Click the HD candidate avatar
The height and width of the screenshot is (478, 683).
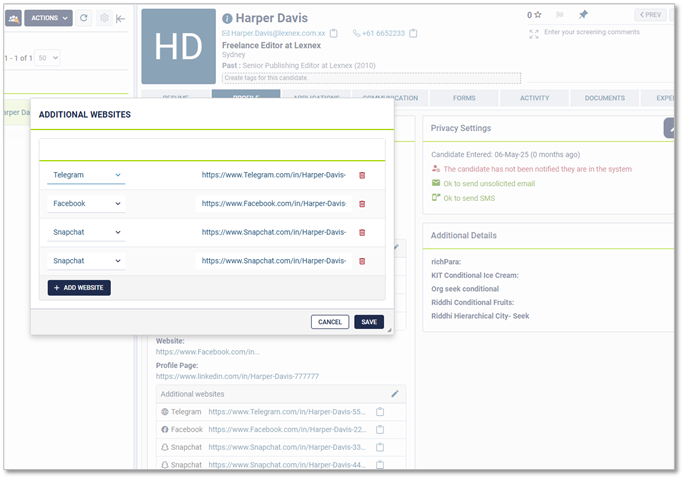(x=179, y=46)
